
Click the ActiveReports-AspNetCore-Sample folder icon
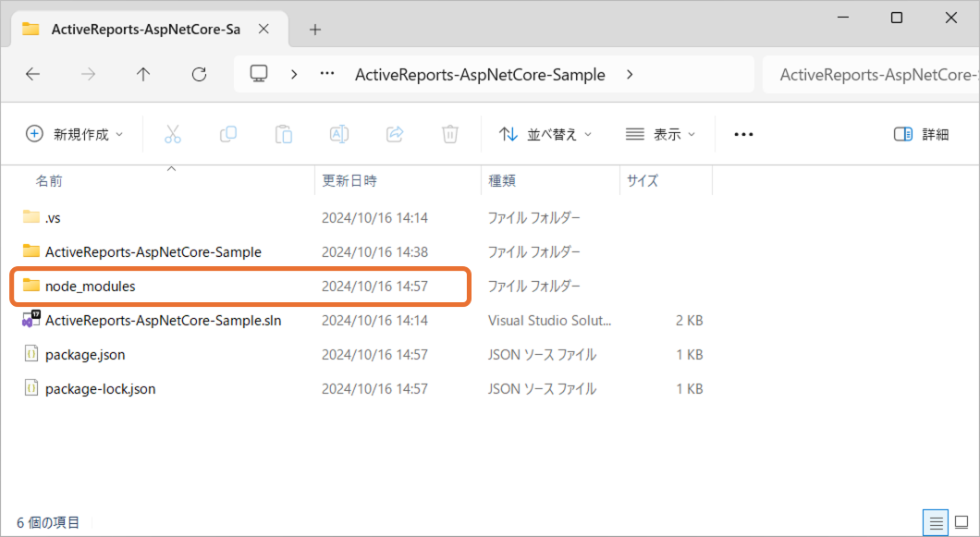tap(31, 251)
